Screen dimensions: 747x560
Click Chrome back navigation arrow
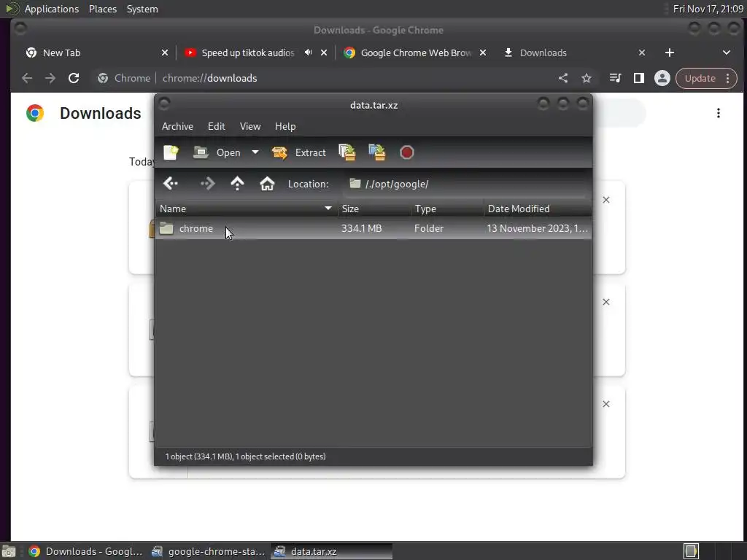coord(27,78)
